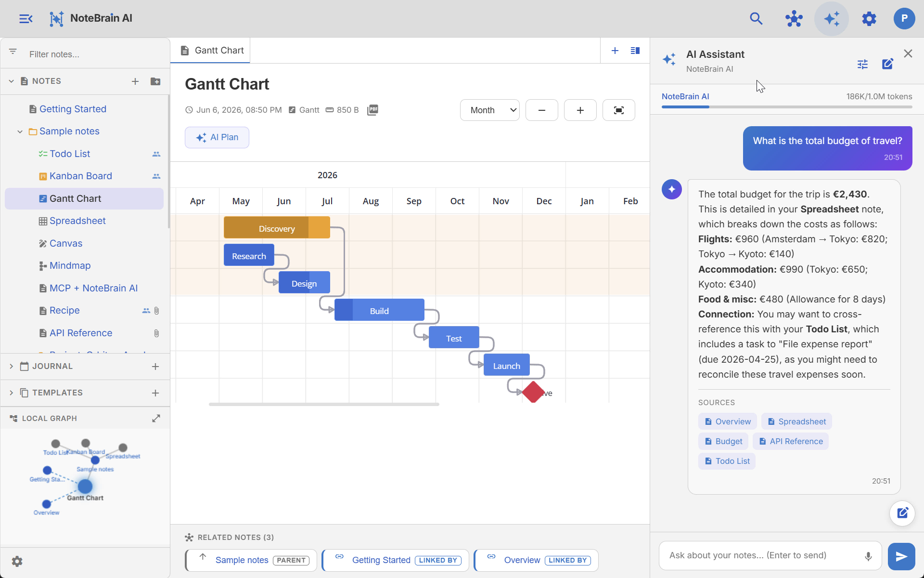Open the Mindmap note

(70, 266)
